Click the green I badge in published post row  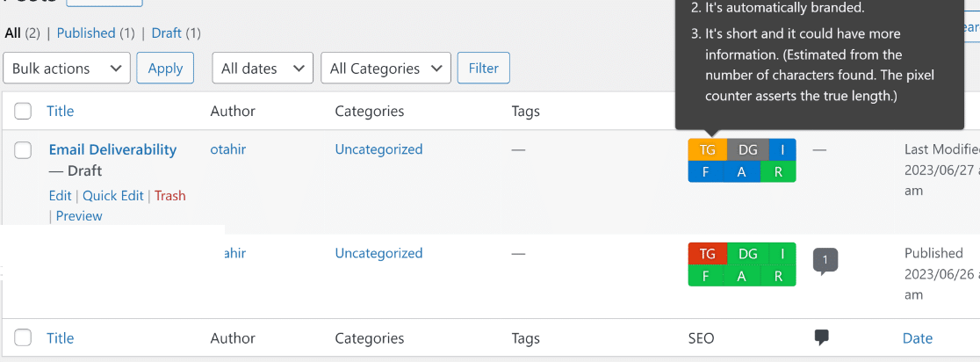point(782,254)
